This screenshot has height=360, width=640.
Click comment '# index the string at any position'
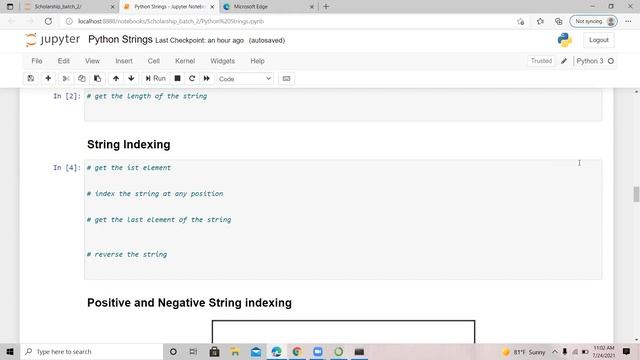pos(155,194)
